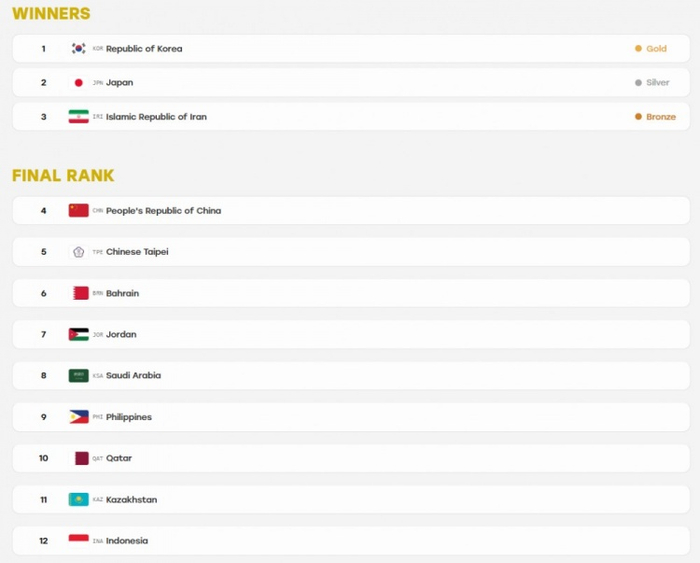700x563 pixels.
Task: Click the China flag icon
Action: pyautogui.click(x=79, y=210)
